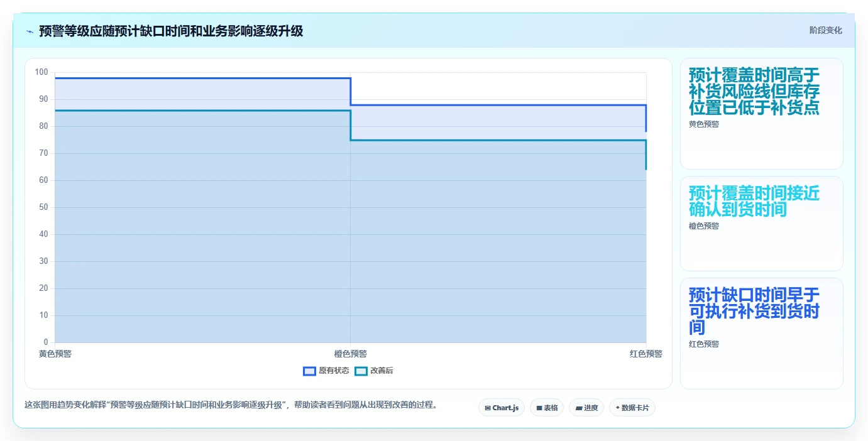
Task: Open the card titled 预计缺口时间早于可执行补货到货时间
Action: [x=762, y=334]
